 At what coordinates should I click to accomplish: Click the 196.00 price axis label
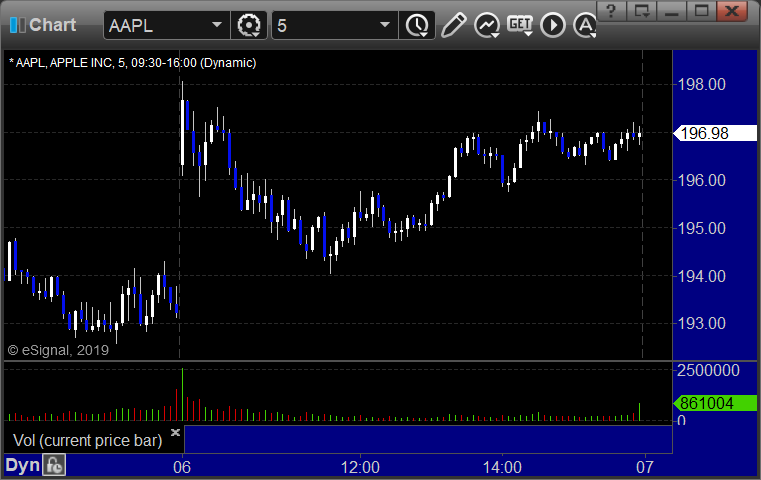click(702, 181)
